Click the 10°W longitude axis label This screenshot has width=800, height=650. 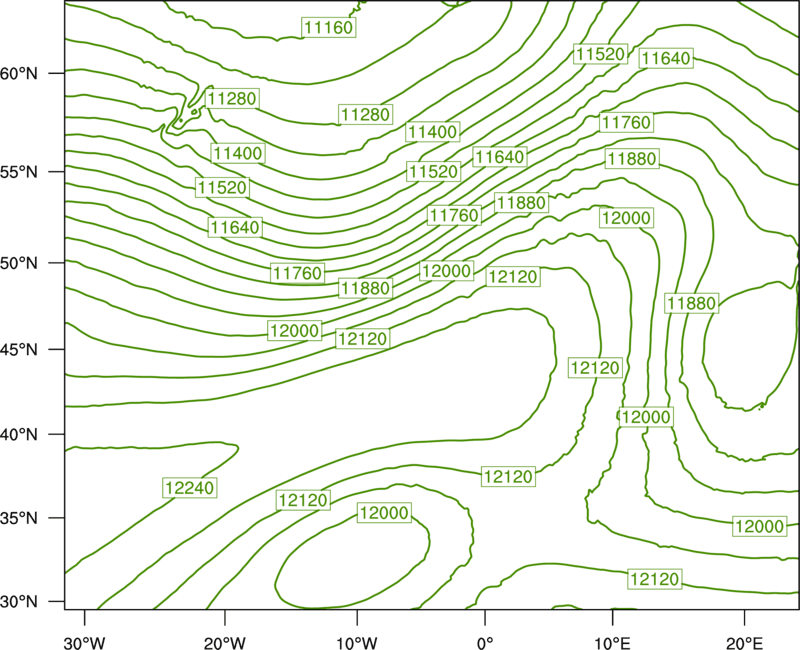[357, 643]
